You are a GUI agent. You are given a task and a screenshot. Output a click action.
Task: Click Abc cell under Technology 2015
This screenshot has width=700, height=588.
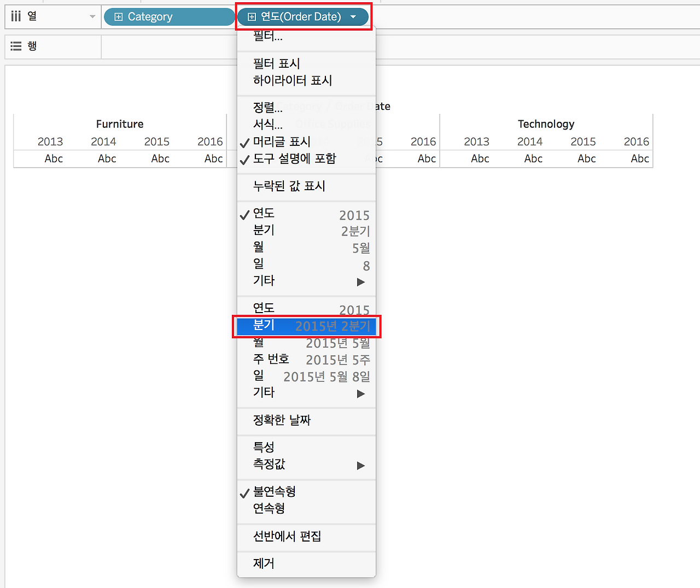coord(587,158)
